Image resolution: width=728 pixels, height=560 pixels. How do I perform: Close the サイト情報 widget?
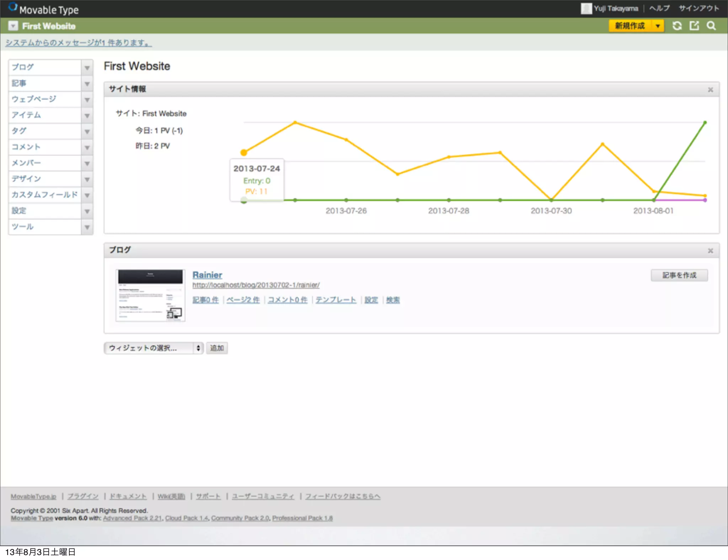coord(710,90)
